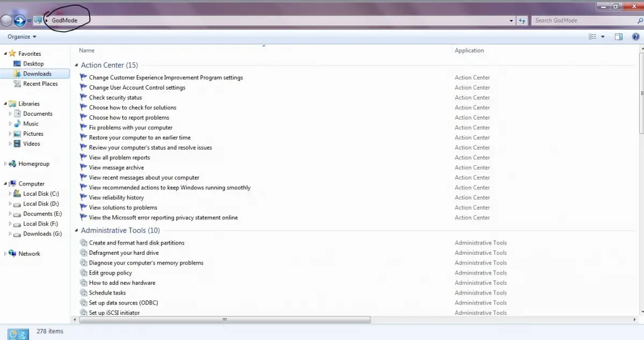Open Review your computer's status and resolve issues
This screenshot has height=340, width=644.
150,147
